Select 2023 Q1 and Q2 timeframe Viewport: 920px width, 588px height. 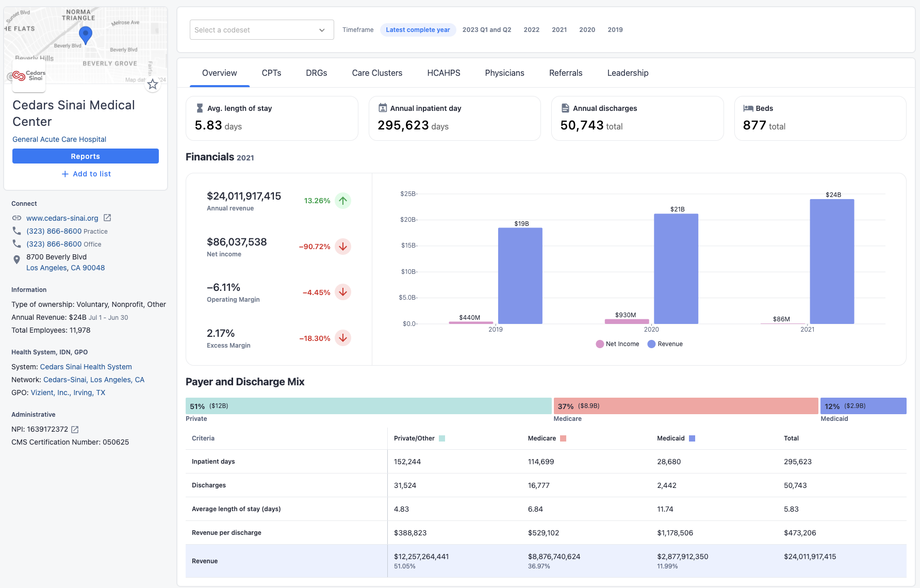coord(487,30)
